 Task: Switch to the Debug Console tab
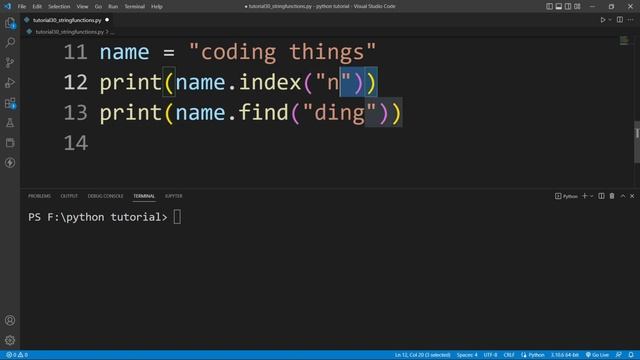tap(105, 196)
